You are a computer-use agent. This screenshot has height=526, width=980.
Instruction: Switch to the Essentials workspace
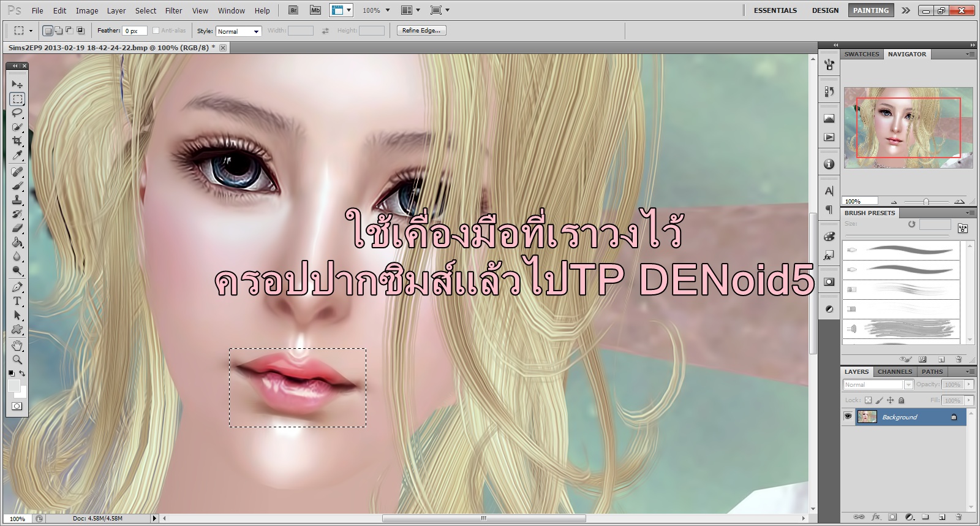(775, 10)
